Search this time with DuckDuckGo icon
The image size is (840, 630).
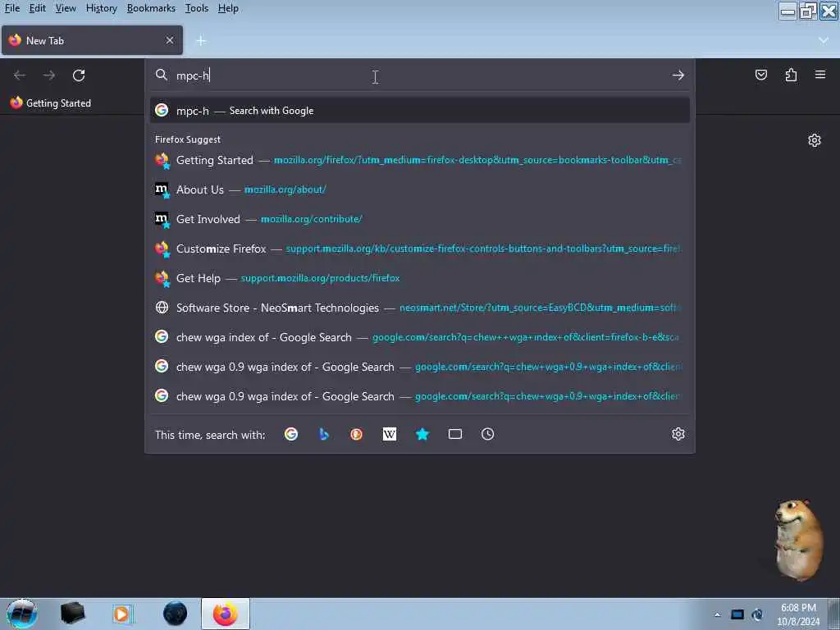click(356, 435)
